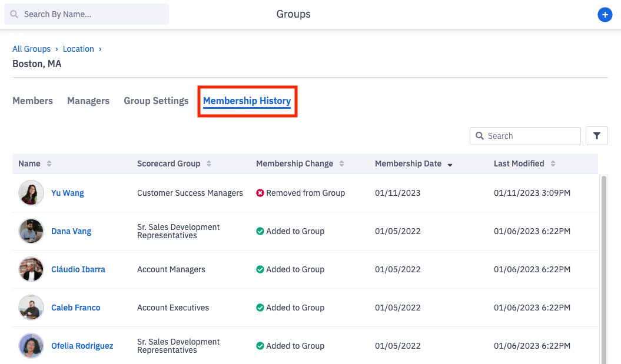
Task: Click the vertical table scrollbar
Action: tap(603, 265)
